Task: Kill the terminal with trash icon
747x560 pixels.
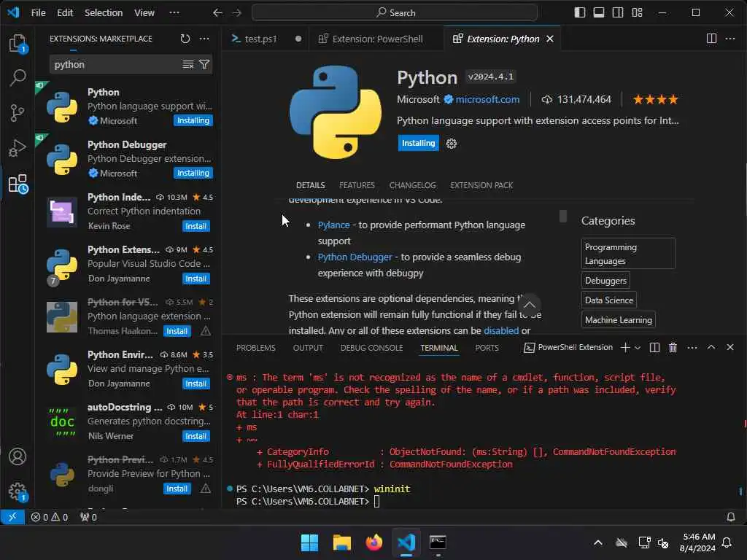Action: click(673, 348)
